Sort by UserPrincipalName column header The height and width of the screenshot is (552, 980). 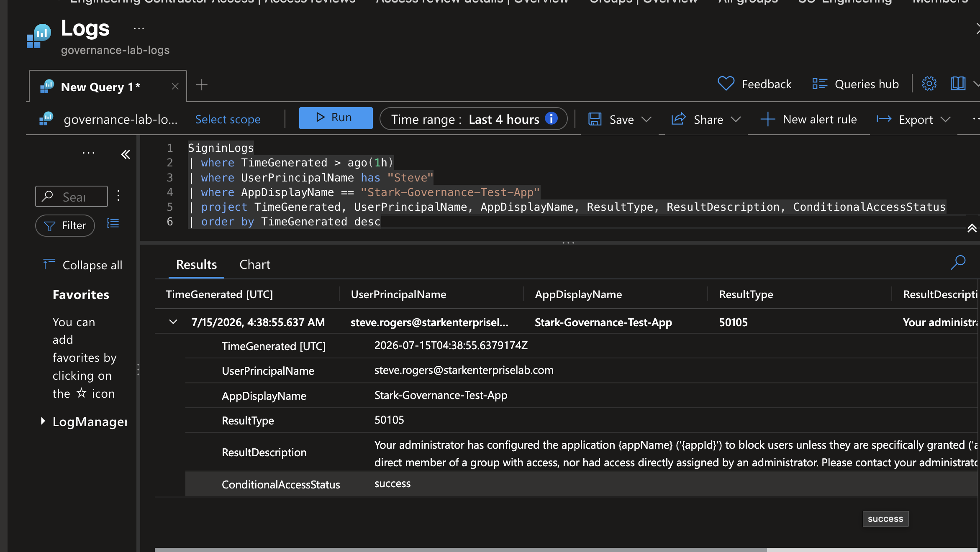click(398, 294)
